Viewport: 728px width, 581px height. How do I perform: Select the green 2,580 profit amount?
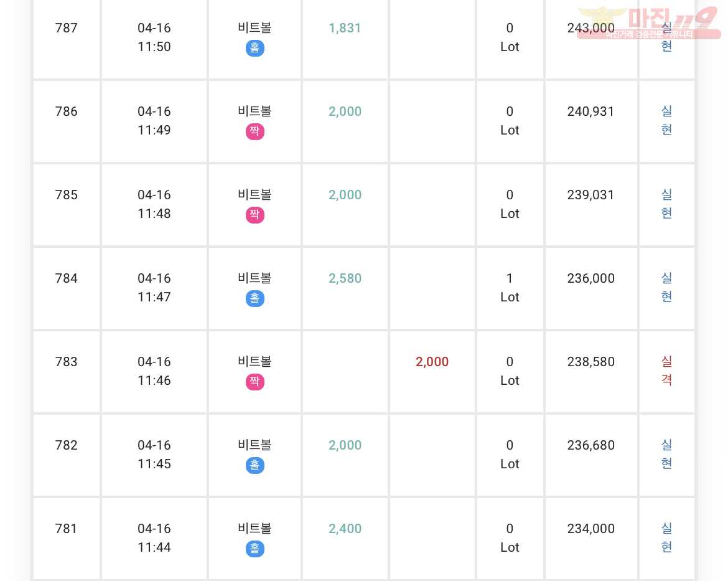(x=345, y=278)
